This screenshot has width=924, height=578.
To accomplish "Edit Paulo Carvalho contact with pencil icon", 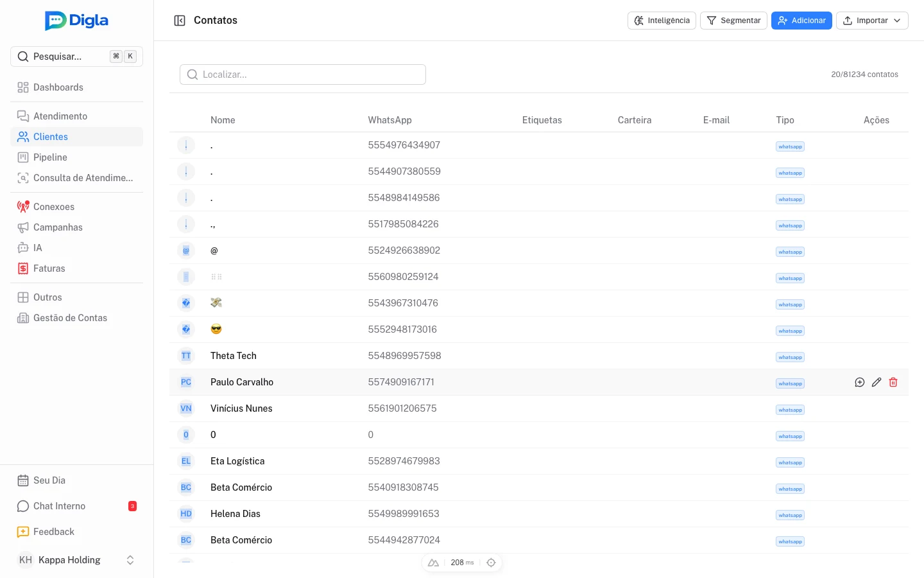I will point(877,382).
